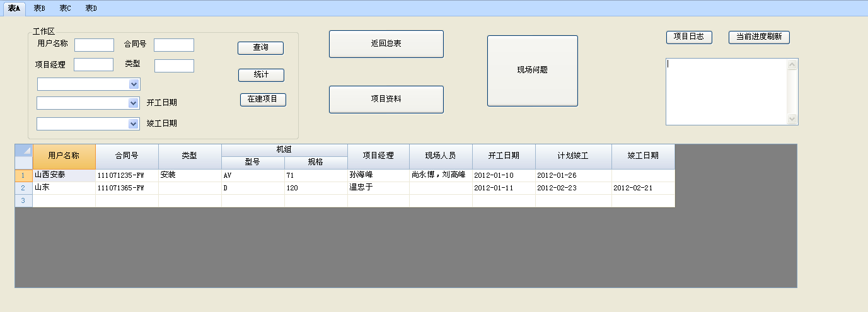Viewport: 868px width, 312px height.
Task: Select the 竣工日期 column header in the grid
Action: pyautogui.click(x=643, y=156)
